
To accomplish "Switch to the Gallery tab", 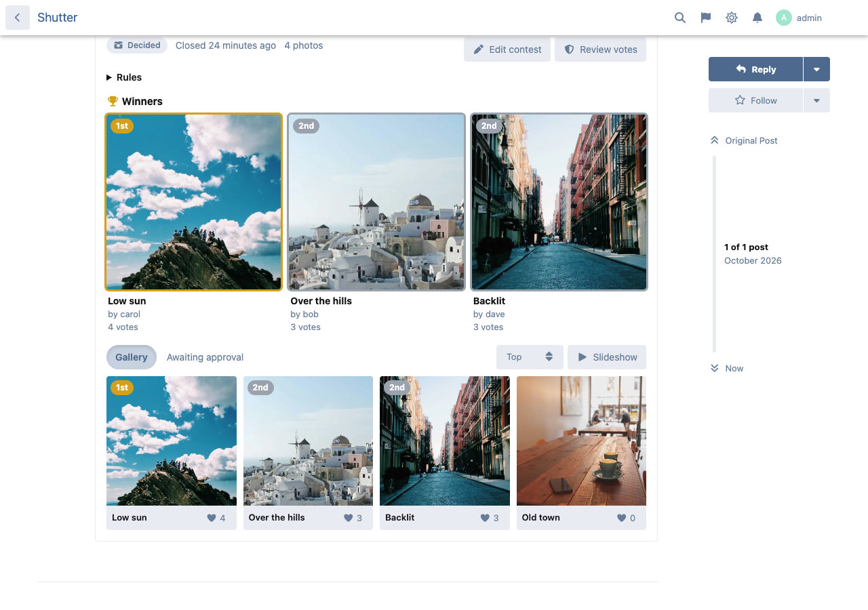I will pyautogui.click(x=132, y=357).
